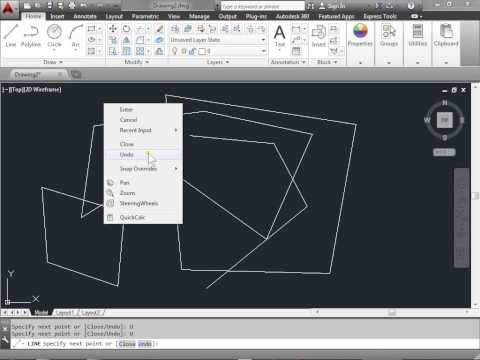The width and height of the screenshot is (480, 360).
Task: Select the Linear dimension tool
Action: (x=296, y=29)
